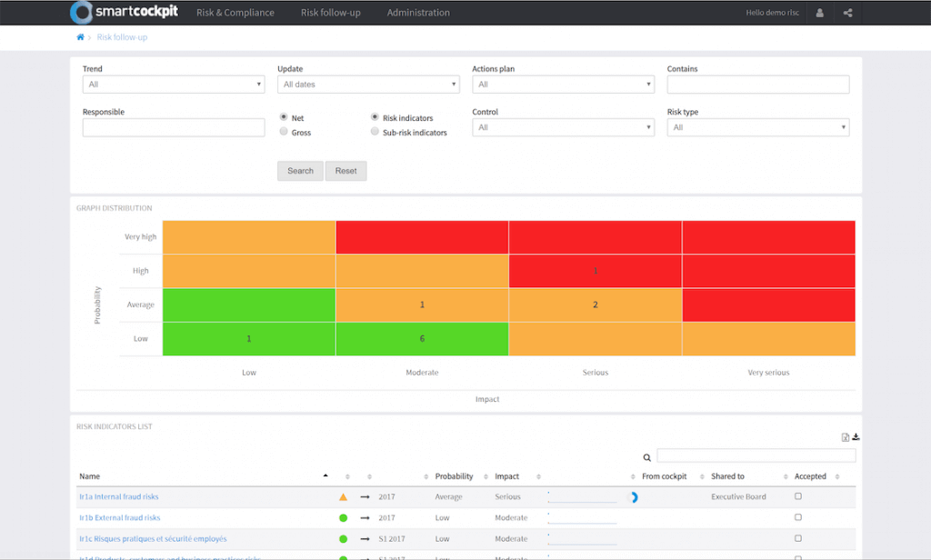
Task: Select the Gross radio button
Action: click(x=284, y=132)
